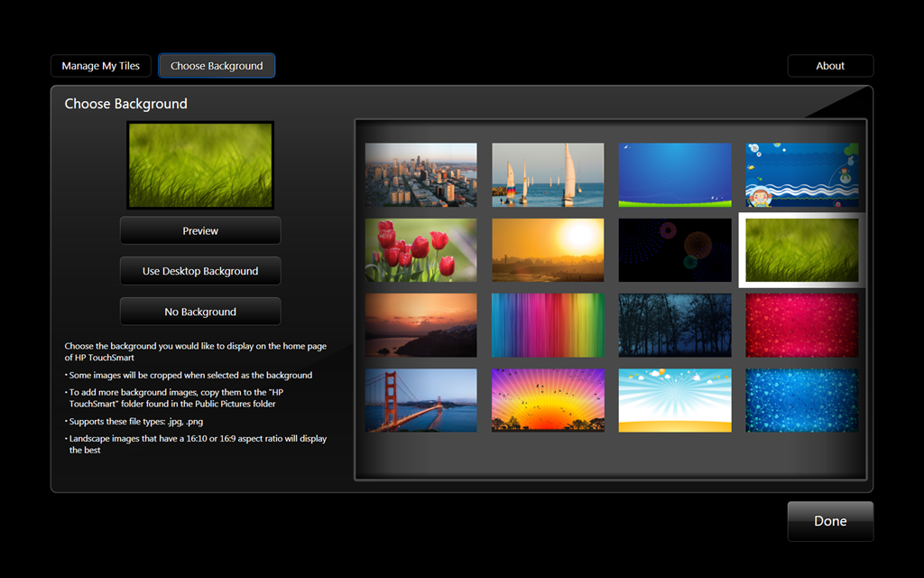Open the Choose Background tab
The height and width of the screenshot is (578, 924).
(217, 66)
